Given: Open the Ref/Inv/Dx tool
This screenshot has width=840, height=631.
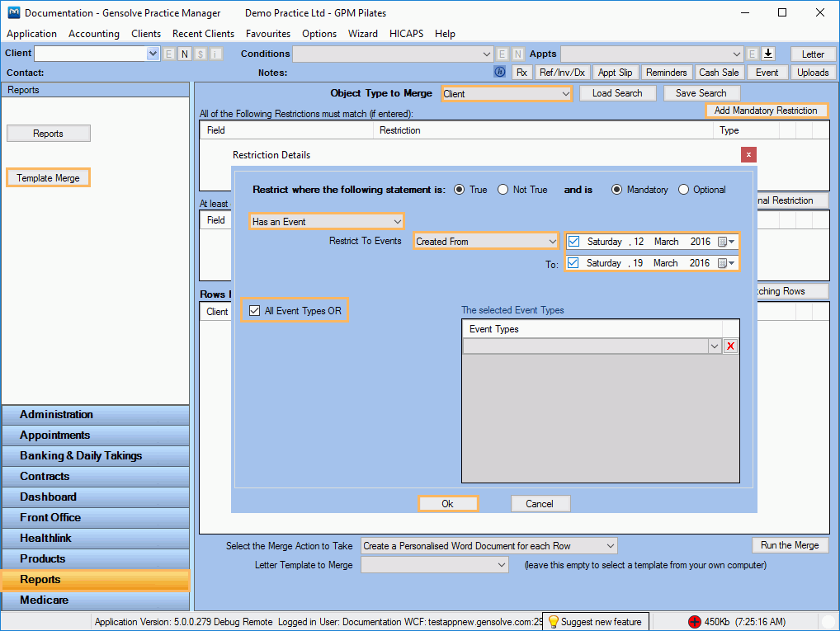Looking at the screenshot, I should 562,72.
